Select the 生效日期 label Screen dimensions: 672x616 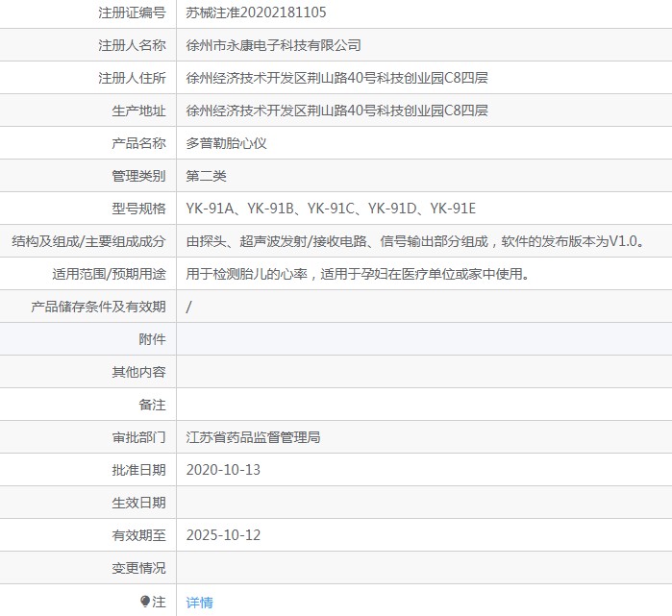coord(138,503)
